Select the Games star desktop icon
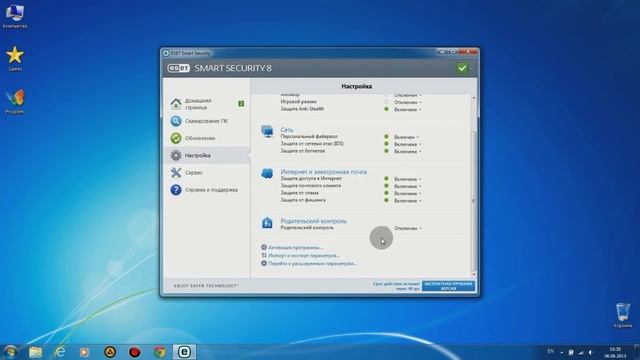Viewport: 640px width, 360px height. pyautogui.click(x=15, y=58)
